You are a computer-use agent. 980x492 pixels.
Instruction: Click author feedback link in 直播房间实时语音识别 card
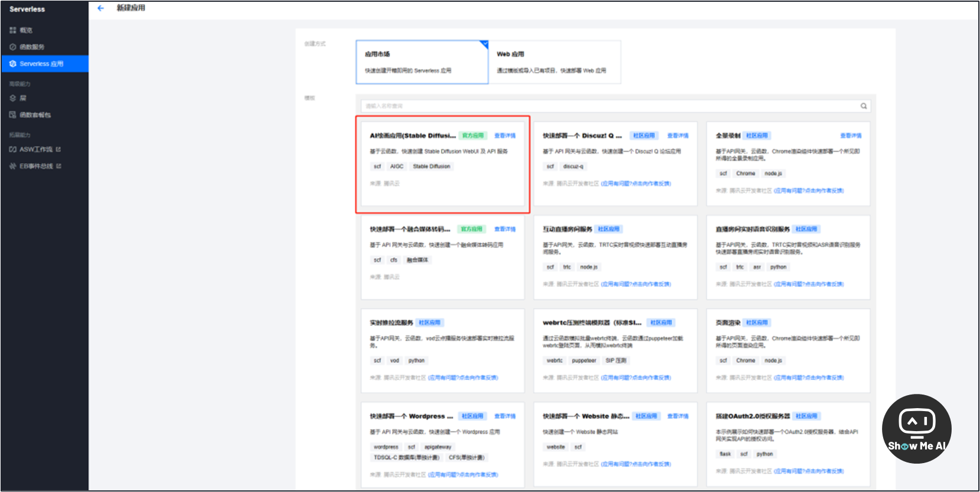tap(809, 284)
